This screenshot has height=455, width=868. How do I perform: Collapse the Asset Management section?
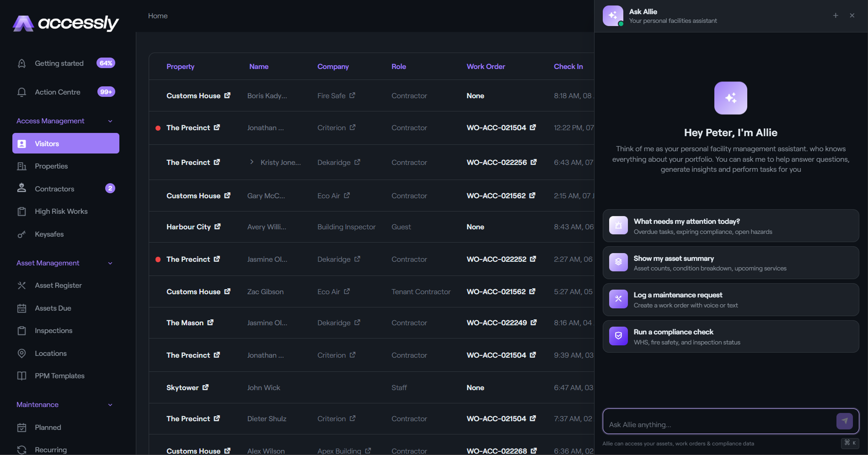[x=110, y=263]
